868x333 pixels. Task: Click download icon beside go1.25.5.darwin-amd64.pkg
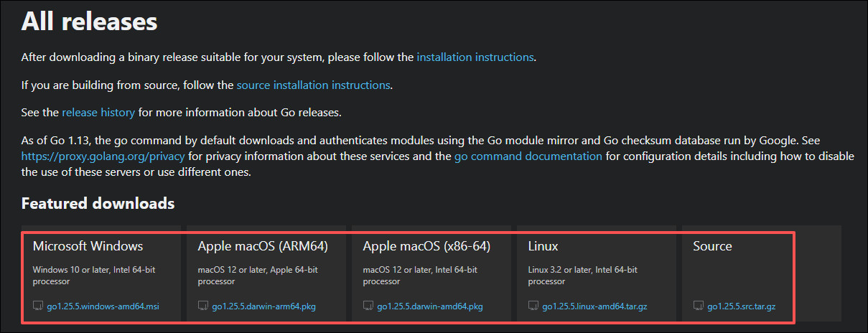[368, 306]
